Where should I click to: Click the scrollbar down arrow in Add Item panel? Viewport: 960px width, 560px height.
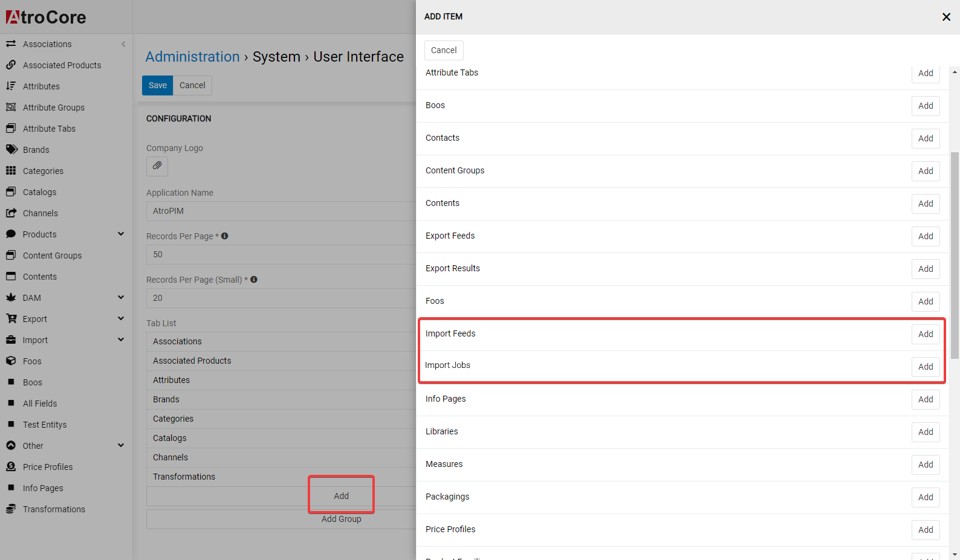pyautogui.click(x=955, y=555)
